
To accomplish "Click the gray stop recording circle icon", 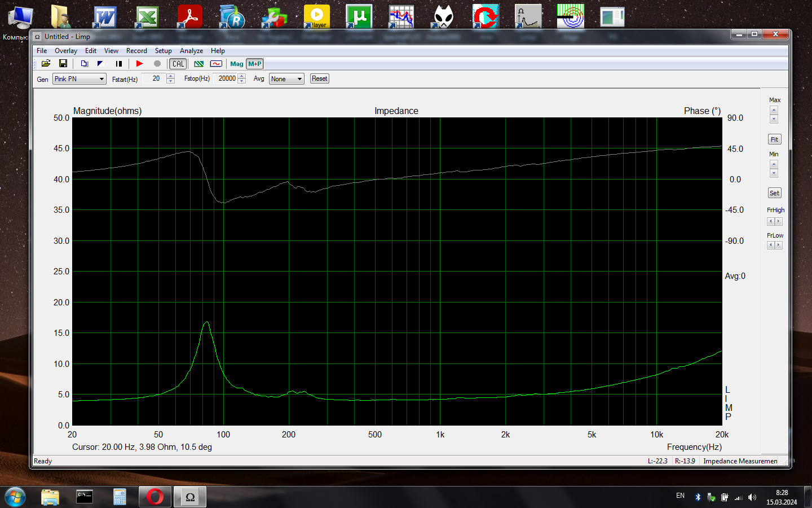I will click(157, 64).
